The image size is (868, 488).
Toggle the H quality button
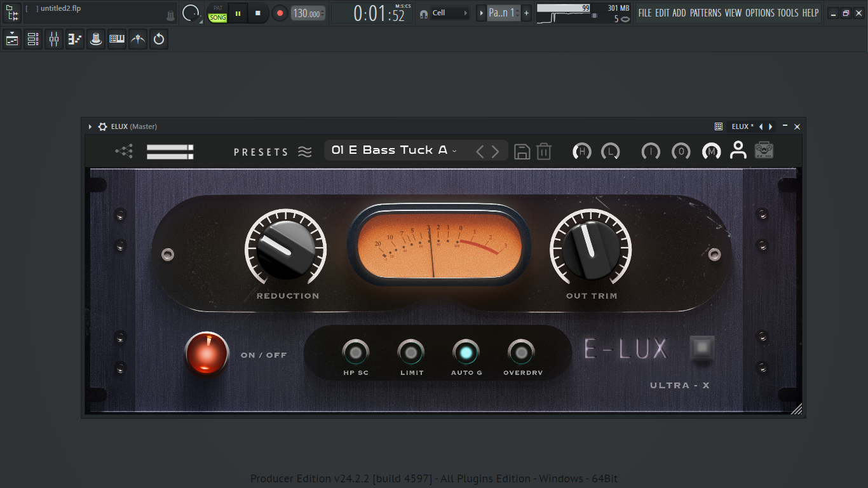tap(581, 151)
